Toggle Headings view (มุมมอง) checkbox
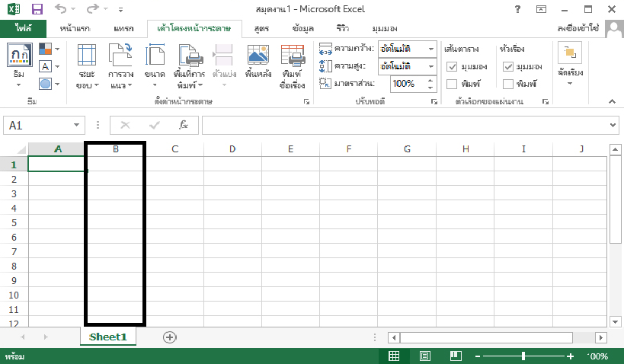The image size is (624, 364). point(509,67)
